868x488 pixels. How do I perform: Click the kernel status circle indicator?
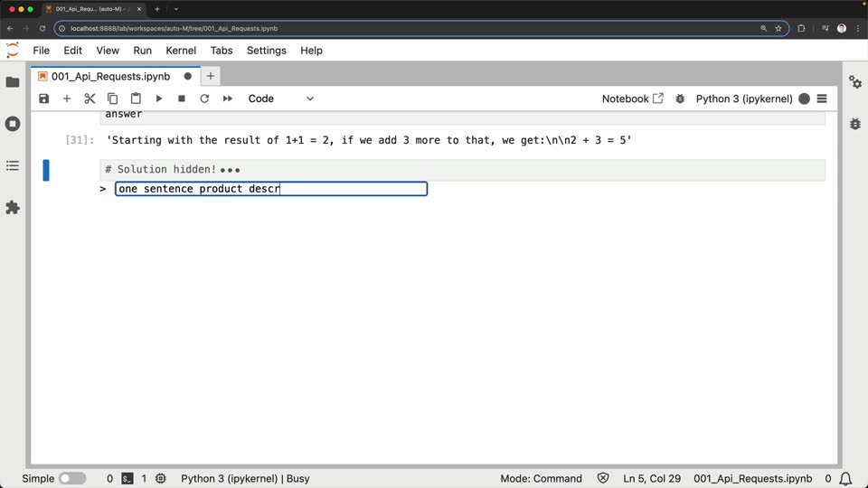(805, 99)
